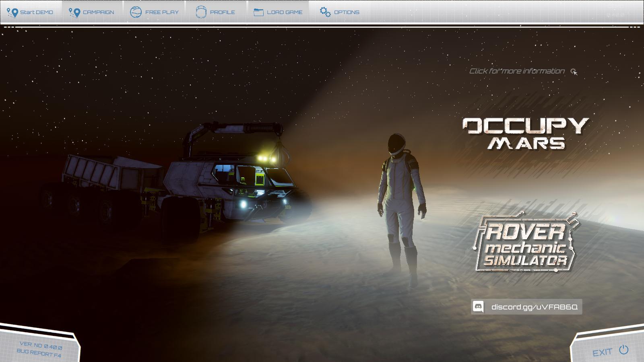Click the 'Click for more information' text

coord(517,71)
